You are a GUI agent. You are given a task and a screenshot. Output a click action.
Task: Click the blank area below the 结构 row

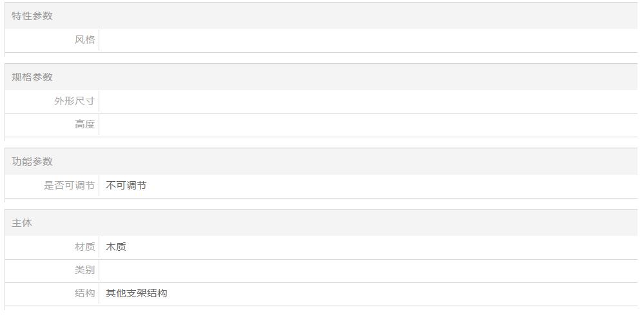point(322,319)
